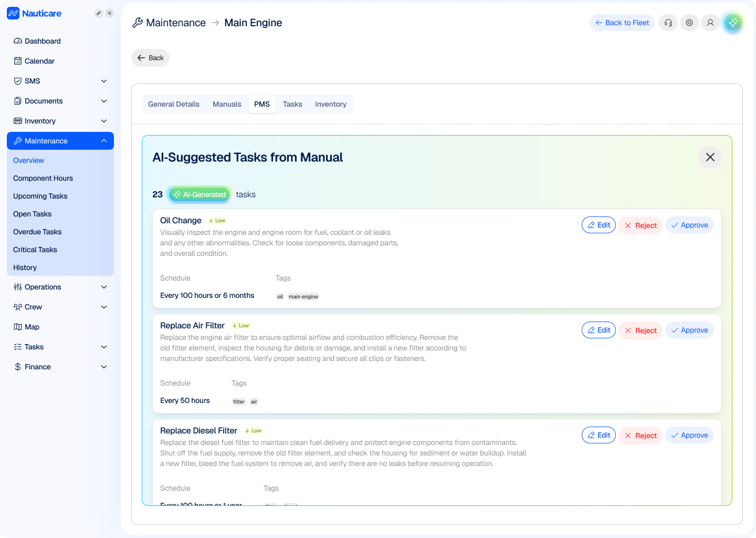756x538 pixels.
Task: Open Critical Tasks in the sidebar
Action: [x=35, y=250]
